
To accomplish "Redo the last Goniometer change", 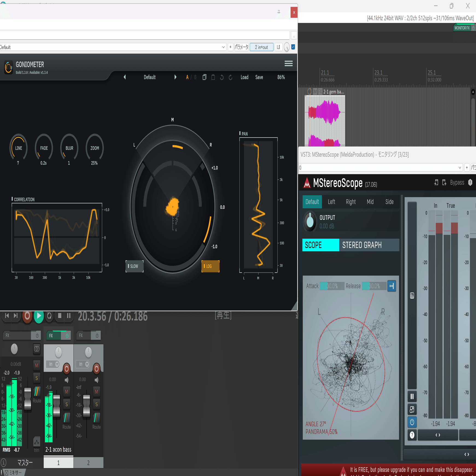I will point(230,77).
